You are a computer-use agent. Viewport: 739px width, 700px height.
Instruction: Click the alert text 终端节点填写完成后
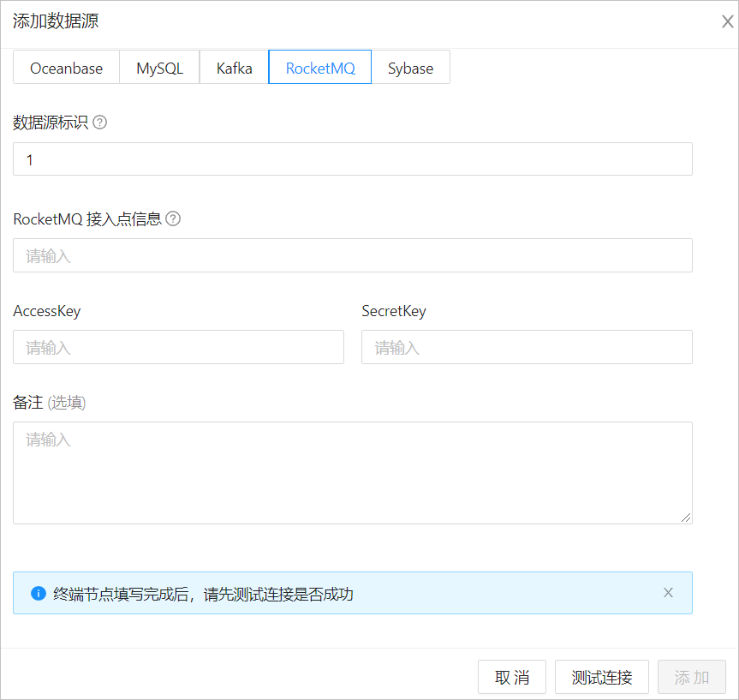121,595
